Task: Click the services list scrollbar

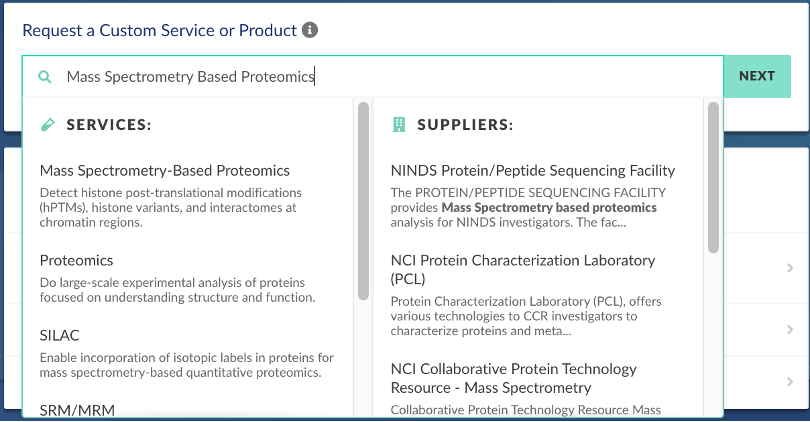Action: 363,200
